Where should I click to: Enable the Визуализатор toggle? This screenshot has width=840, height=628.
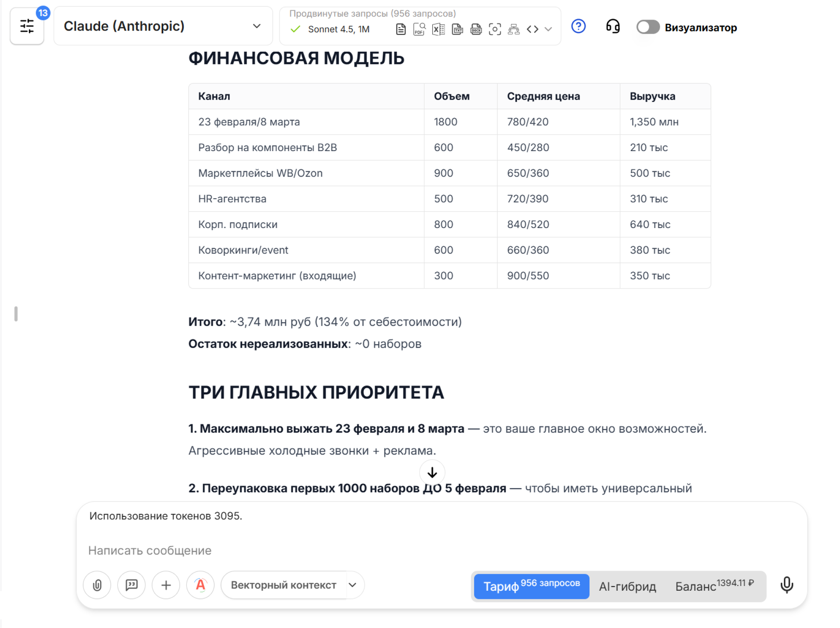[647, 27]
